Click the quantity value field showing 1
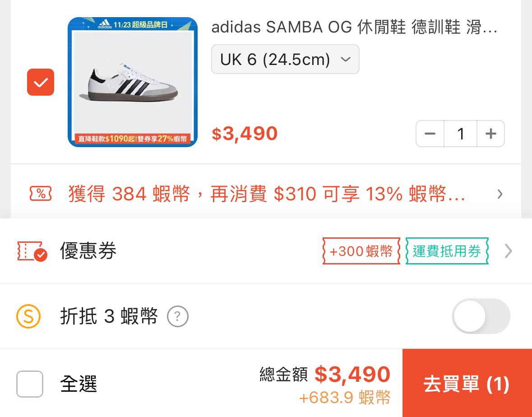 (460, 133)
